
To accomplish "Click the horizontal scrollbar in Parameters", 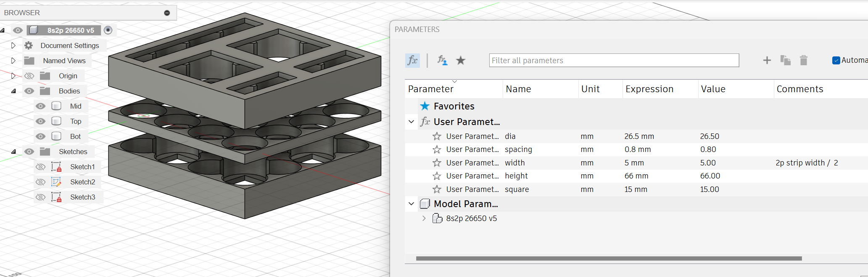I will tap(609, 258).
